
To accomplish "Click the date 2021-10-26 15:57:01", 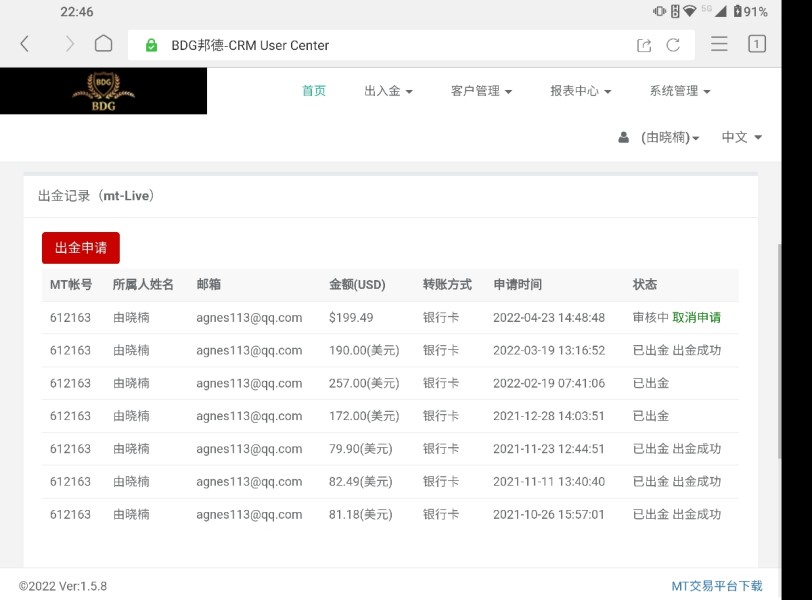I will (x=549, y=515).
